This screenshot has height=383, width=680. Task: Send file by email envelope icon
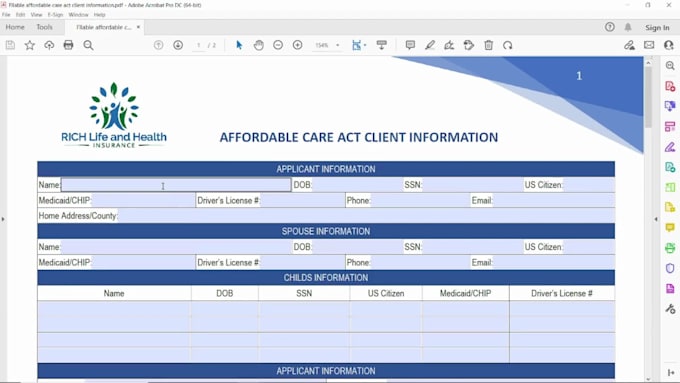coord(649,45)
